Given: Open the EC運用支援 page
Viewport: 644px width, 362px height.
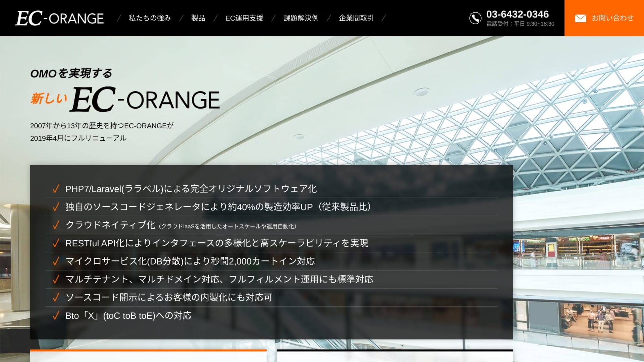Looking at the screenshot, I should [245, 18].
